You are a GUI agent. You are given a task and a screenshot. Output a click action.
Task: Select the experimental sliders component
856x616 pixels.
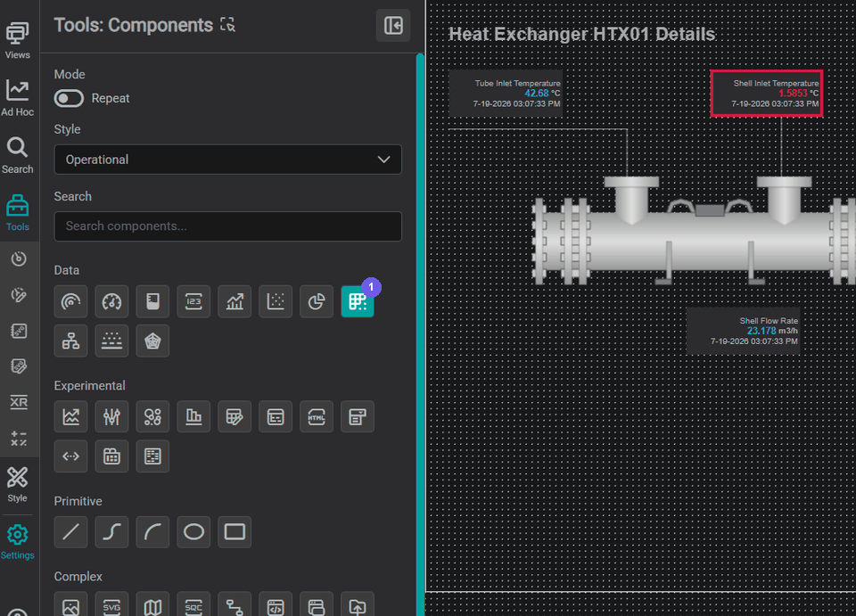pyautogui.click(x=112, y=417)
